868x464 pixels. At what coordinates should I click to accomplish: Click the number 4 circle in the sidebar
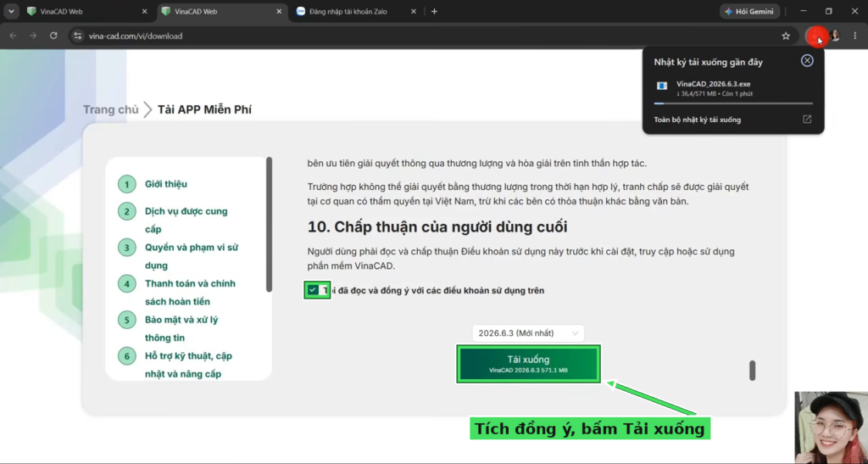pos(127,284)
